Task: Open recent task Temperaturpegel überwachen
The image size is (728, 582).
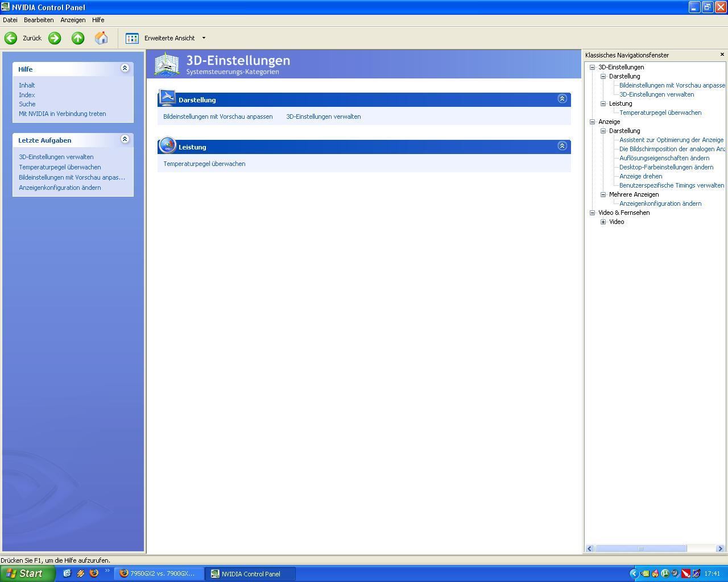Action: 60,167
